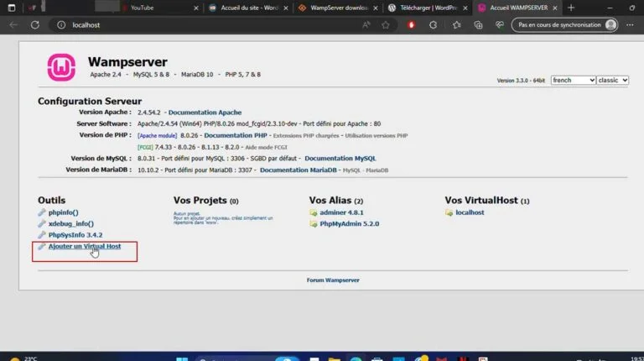
Task: Open the Browser essentials heart icon
Action: (x=500, y=25)
